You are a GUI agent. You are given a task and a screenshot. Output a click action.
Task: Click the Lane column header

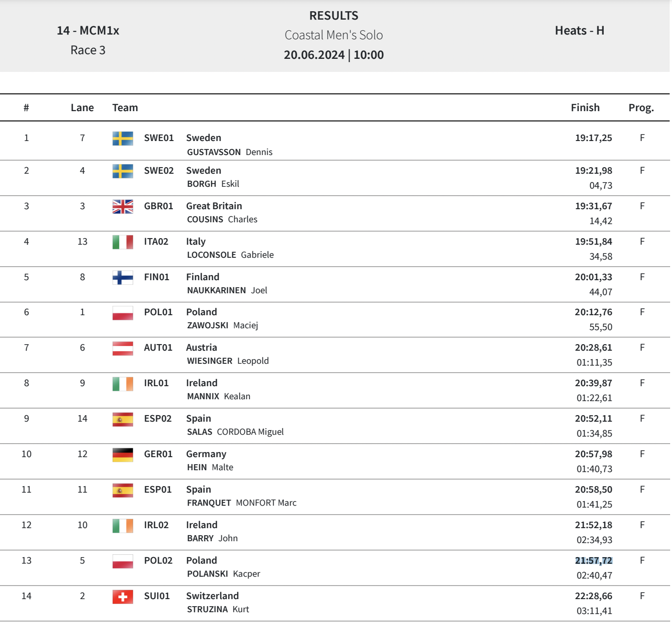tap(82, 108)
